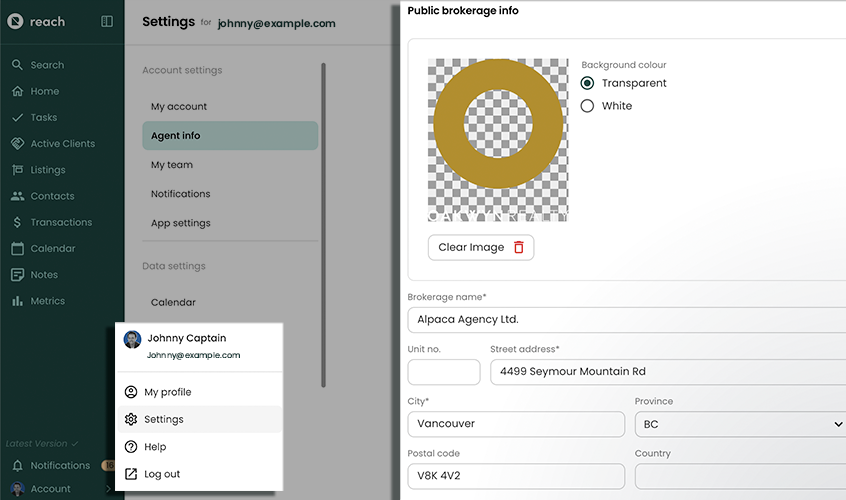This screenshot has height=500, width=846.
Task: Open Listings from the sidebar
Action: (47, 170)
